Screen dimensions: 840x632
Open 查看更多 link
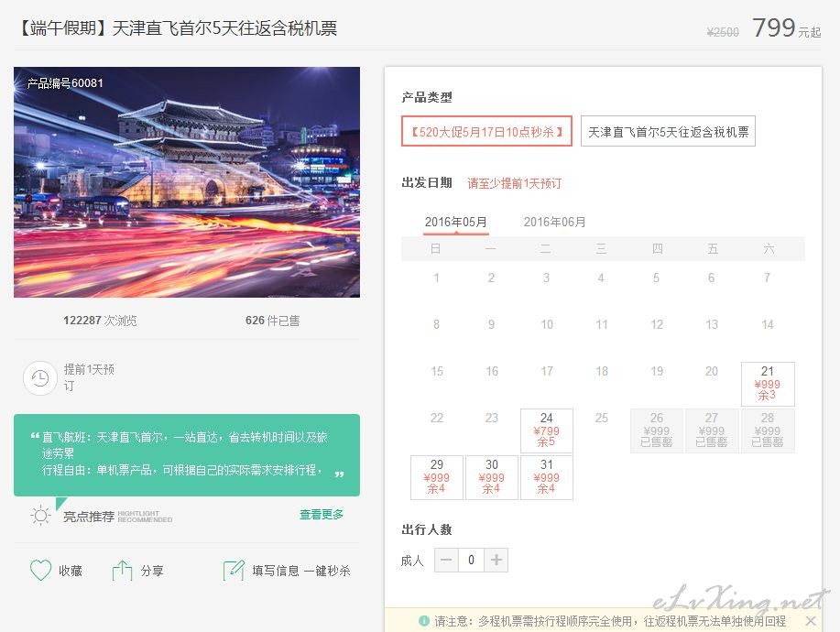point(322,515)
